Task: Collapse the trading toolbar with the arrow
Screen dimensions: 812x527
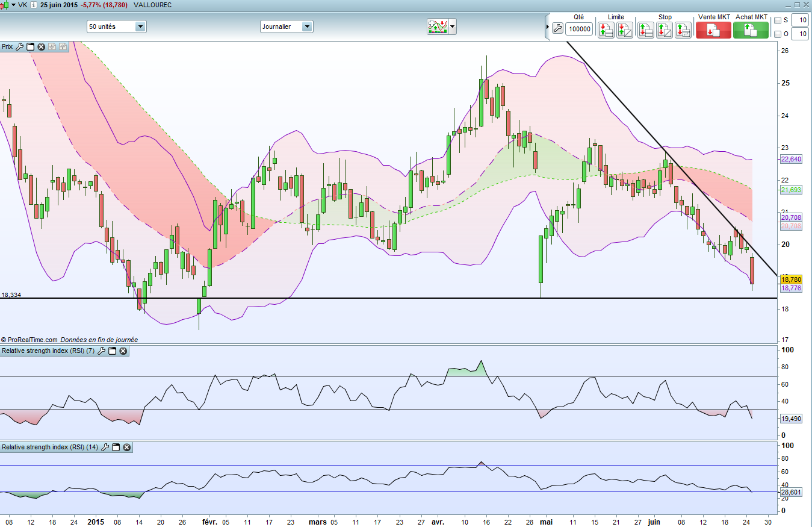Action: tap(547, 28)
